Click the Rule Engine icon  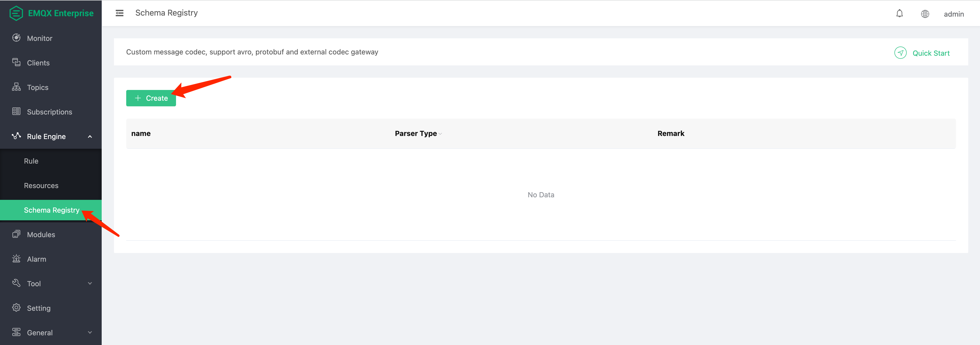click(x=16, y=136)
